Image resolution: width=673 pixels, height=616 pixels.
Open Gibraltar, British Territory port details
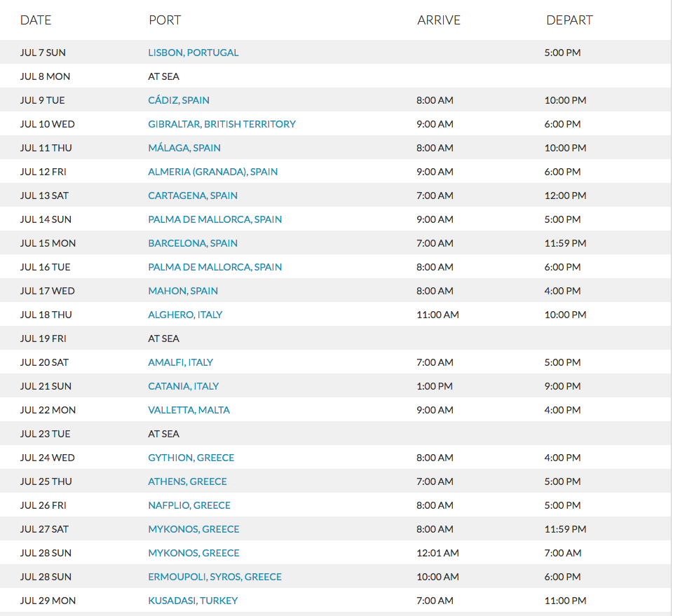[x=222, y=124]
